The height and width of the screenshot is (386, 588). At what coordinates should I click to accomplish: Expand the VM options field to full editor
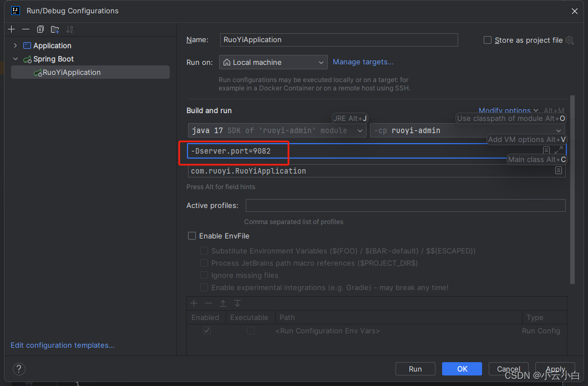tap(559, 149)
